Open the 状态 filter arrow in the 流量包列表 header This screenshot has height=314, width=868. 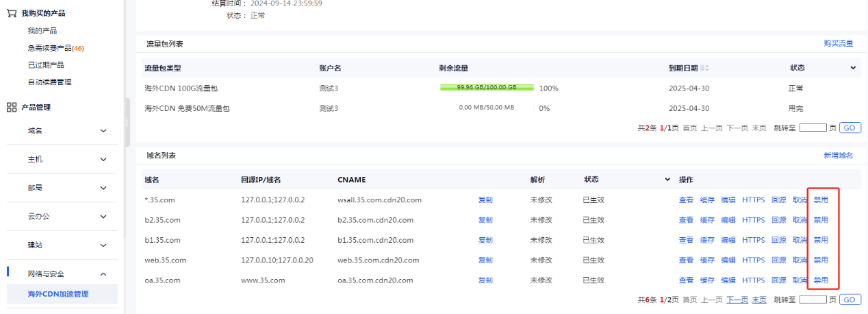pyautogui.click(x=853, y=68)
